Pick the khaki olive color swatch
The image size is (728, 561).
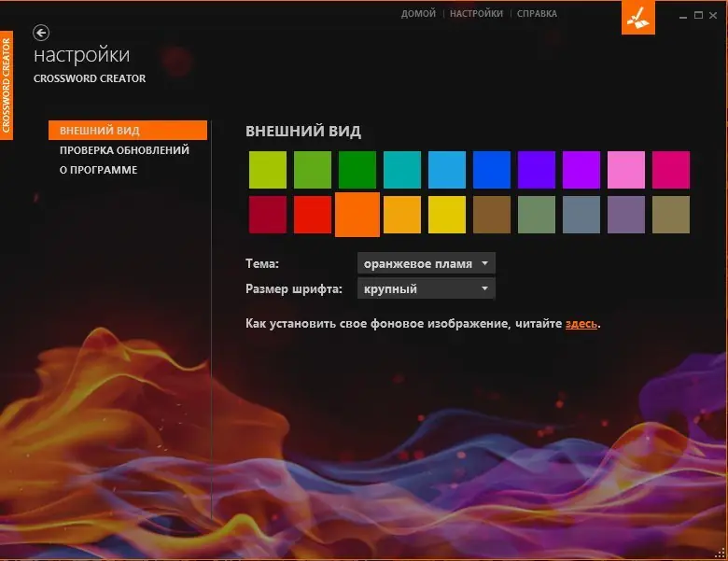pyautogui.click(x=671, y=215)
